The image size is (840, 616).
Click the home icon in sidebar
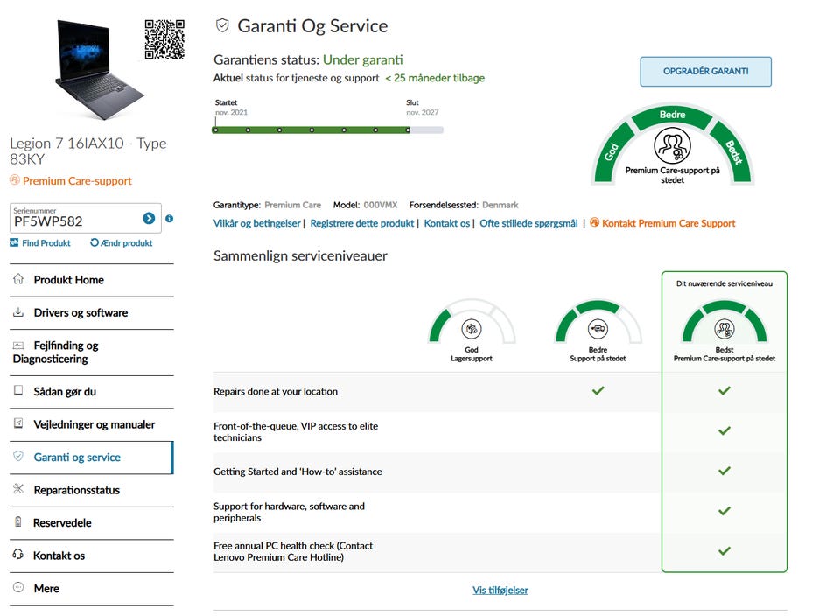(x=18, y=278)
